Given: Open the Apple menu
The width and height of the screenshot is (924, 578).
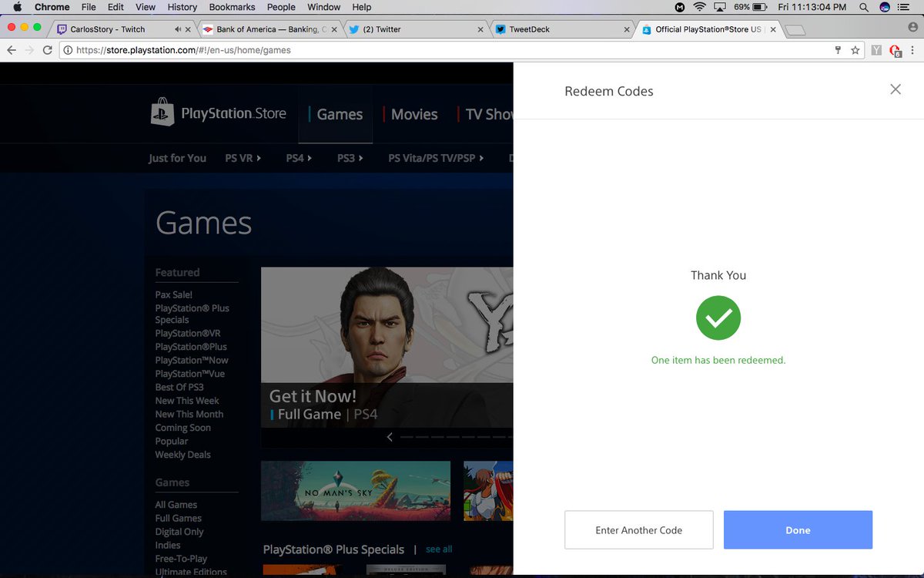Looking at the screenshot, I should (17, 7).
